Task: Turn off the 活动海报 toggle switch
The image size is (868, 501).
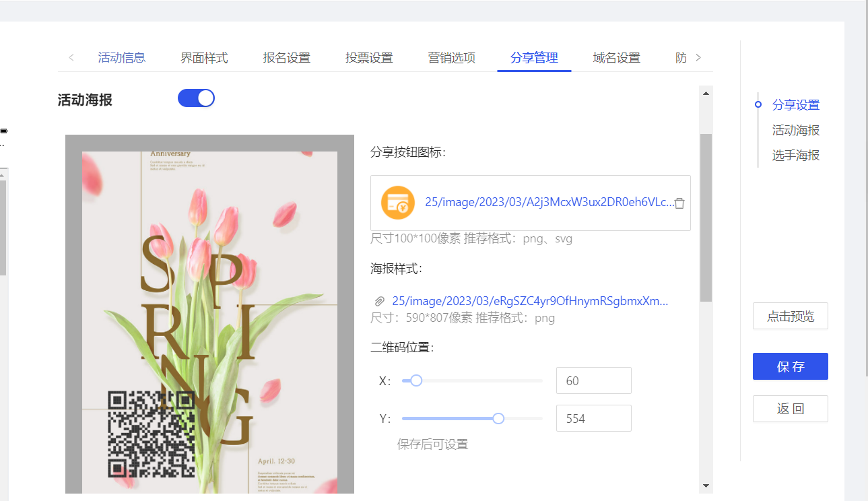Action: pyautogui.click(x=196, y=98)
